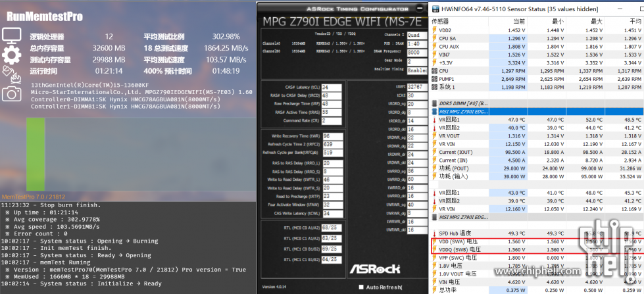The width and height of the screenshot is (644, 294).
Task: Open the settings gear in RunMemtestPro
Action: click(x=11, y=55)
